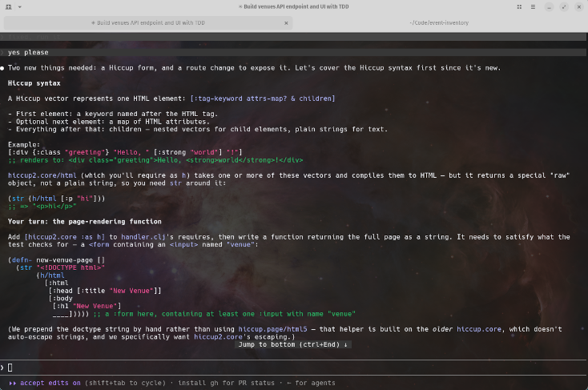588x390 pixels.
Task: Minimize the terminal window
Action: (549, 6)
